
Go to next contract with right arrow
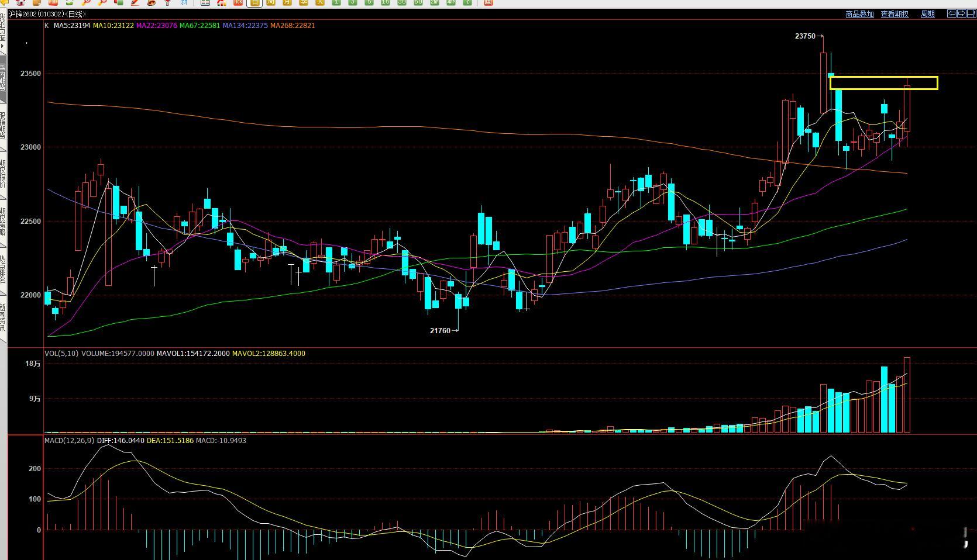tap(962, 13)
